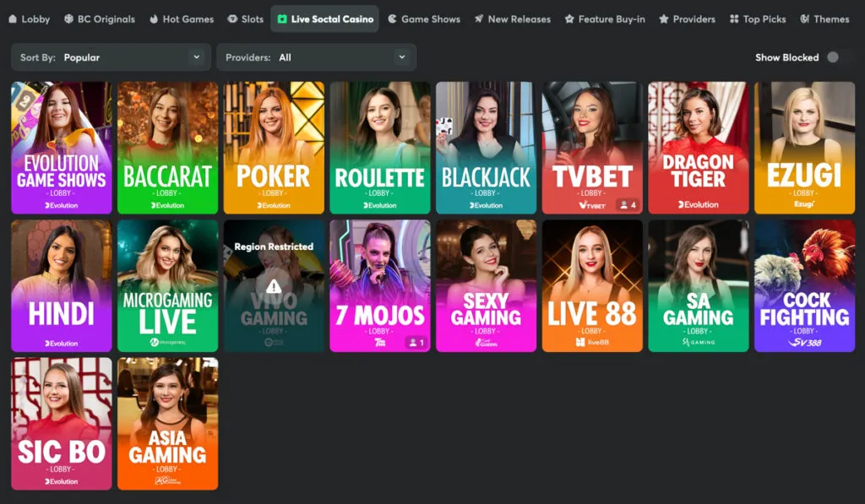Click the SV388 logo on Cock Fighting card
Viewport: 865px width, 504px height.
click(804, 343)
